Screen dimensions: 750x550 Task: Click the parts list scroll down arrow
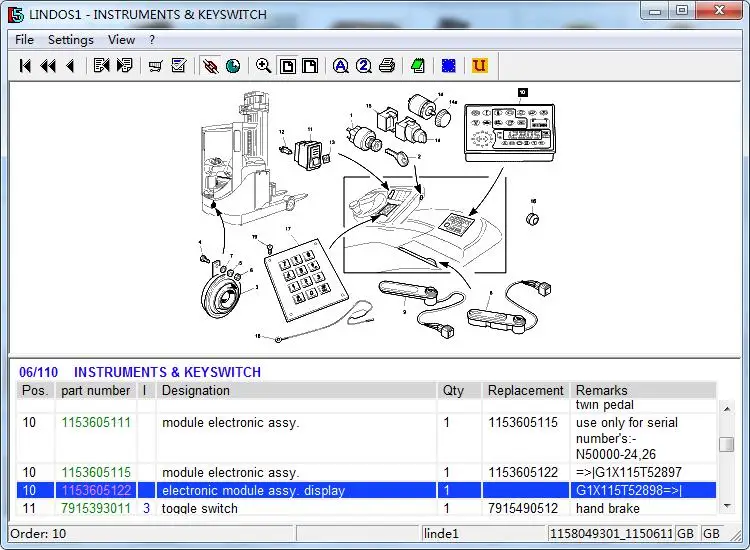pos(727,506)
